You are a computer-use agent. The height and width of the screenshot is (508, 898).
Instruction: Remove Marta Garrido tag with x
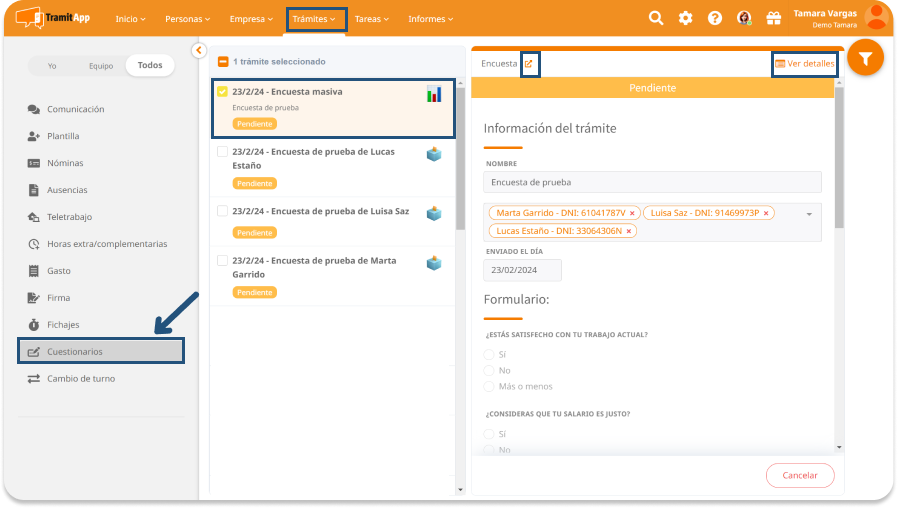632,213
